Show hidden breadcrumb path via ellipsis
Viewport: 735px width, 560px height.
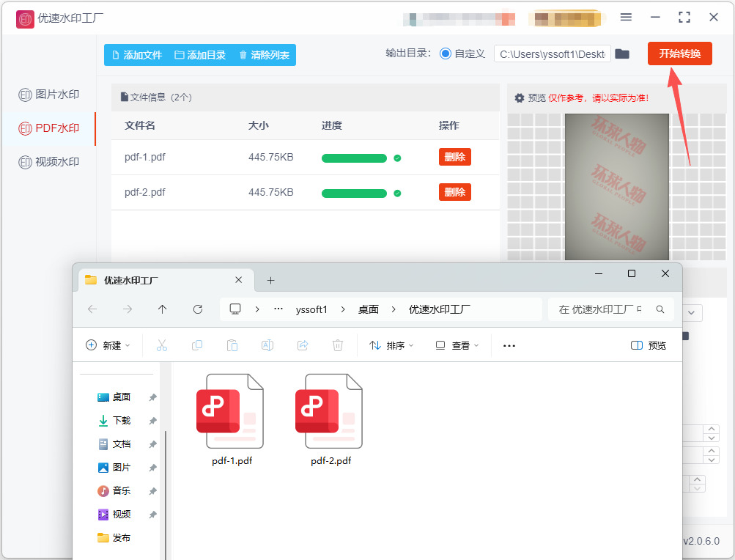(x=278, y=309)
